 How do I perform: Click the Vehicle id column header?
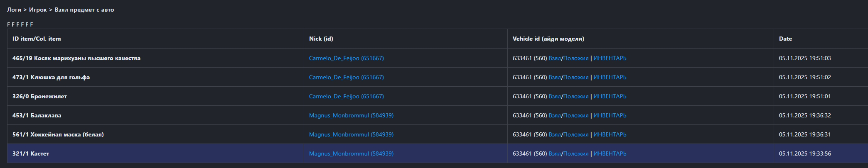tap(548, 39)
